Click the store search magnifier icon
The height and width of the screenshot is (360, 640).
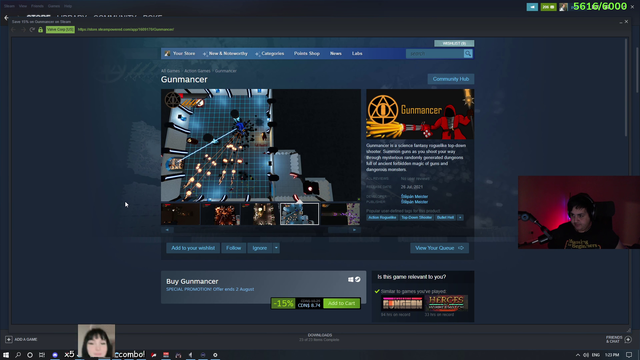468,53
